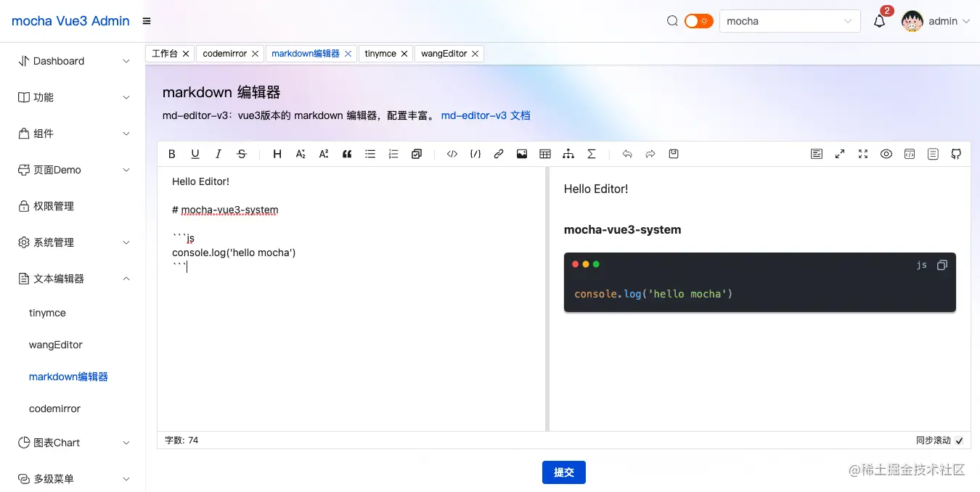Toggle the 同步滚动 checkbox
The height and width of the screenshot is (492, 980).
point(959,440)
